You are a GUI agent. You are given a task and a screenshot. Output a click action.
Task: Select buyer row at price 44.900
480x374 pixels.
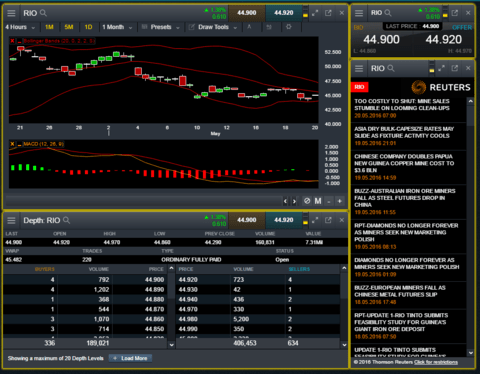pos(85,280)
